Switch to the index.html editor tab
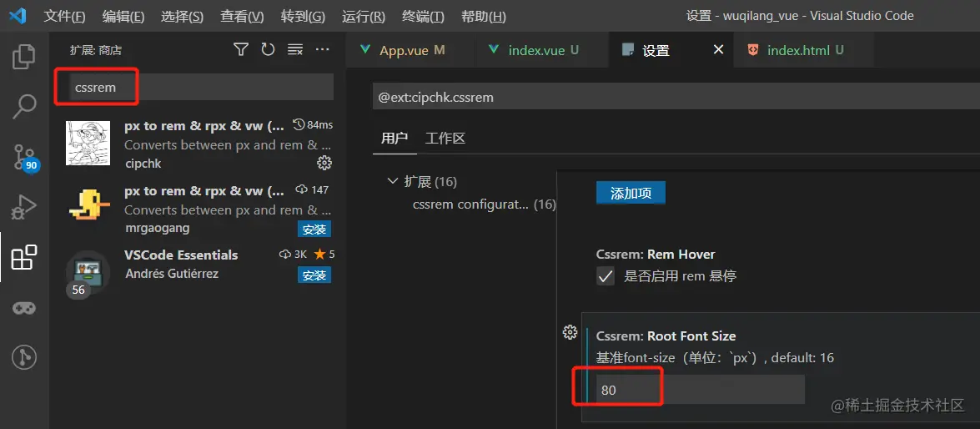This screenshot has width=980, height=429. (x=803, y=50)
